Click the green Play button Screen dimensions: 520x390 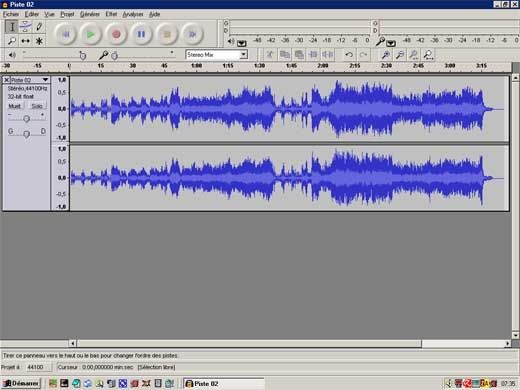[90, 34]
